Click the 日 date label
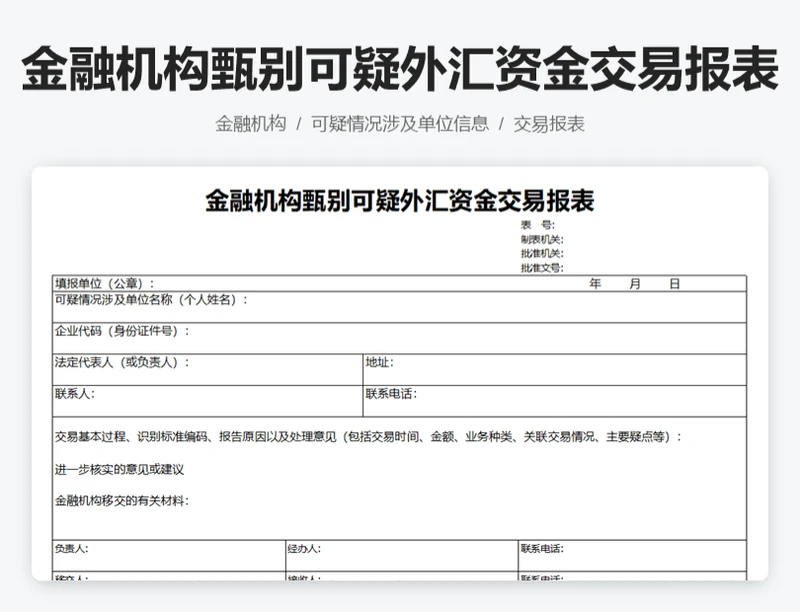 (x=674, y=284)
